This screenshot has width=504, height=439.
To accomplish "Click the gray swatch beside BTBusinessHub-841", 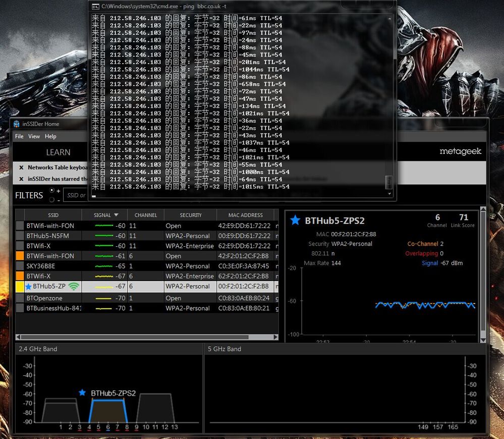I will 20,308.
